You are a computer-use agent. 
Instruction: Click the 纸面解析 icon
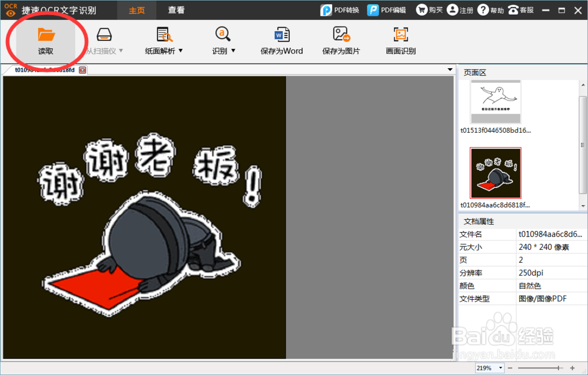point(164,35)
